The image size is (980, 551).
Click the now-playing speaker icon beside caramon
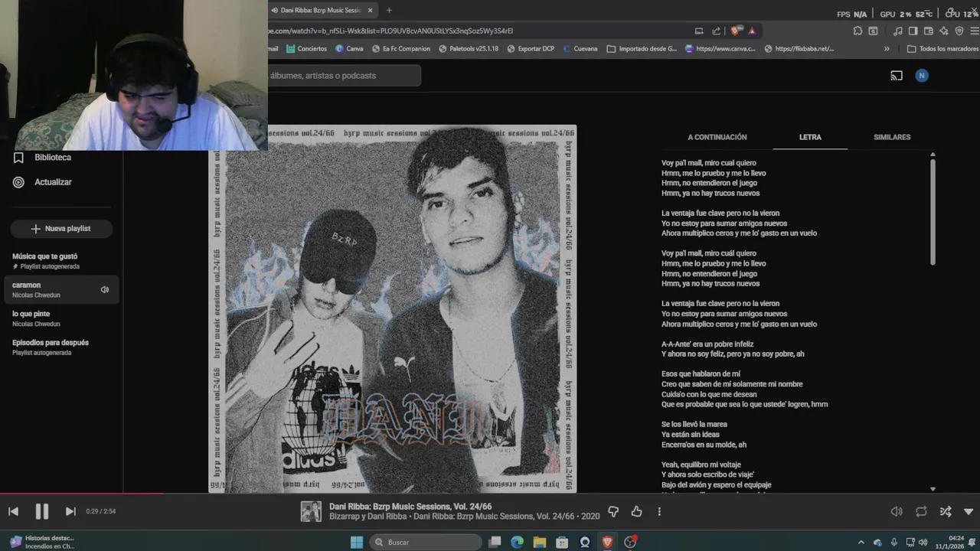tap(105, 289)
